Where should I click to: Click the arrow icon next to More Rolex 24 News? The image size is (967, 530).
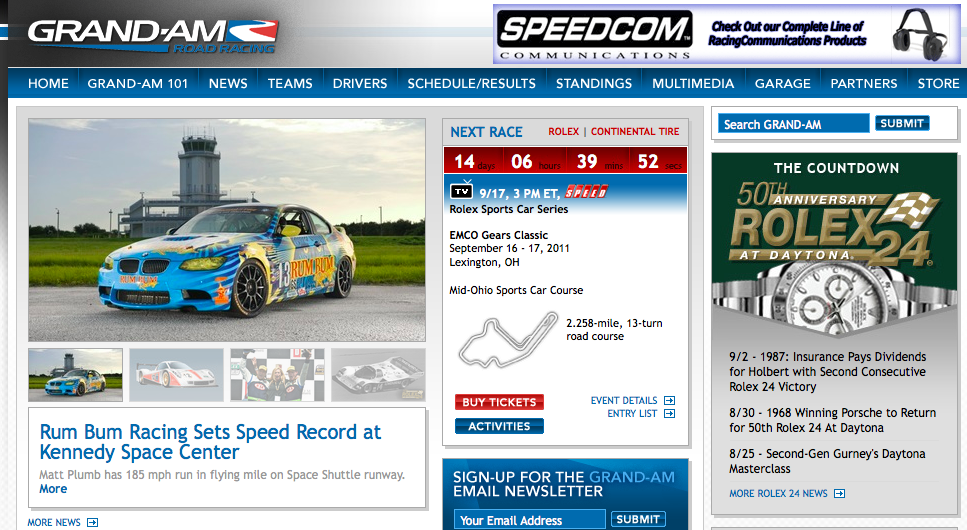click(x=839, y=493)
